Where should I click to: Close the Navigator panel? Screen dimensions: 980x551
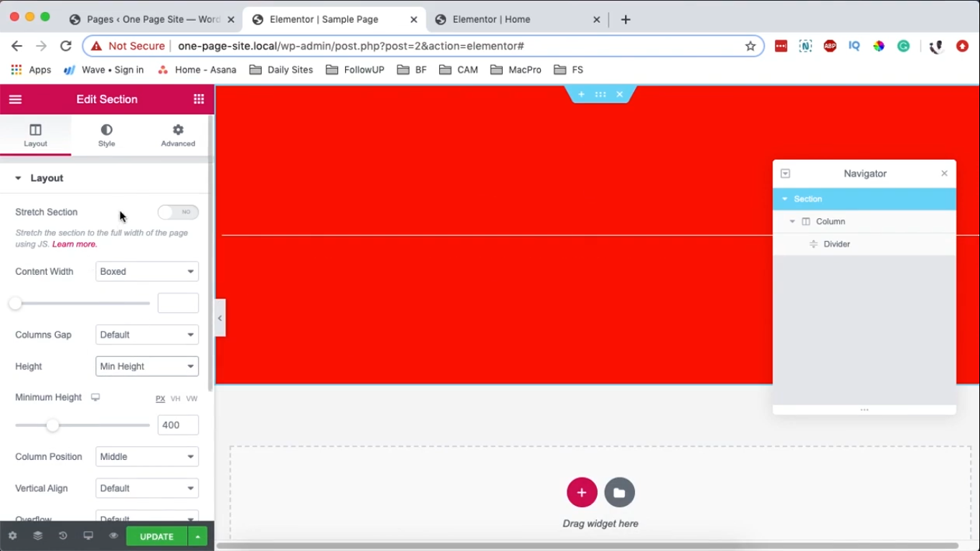[944, 174]
